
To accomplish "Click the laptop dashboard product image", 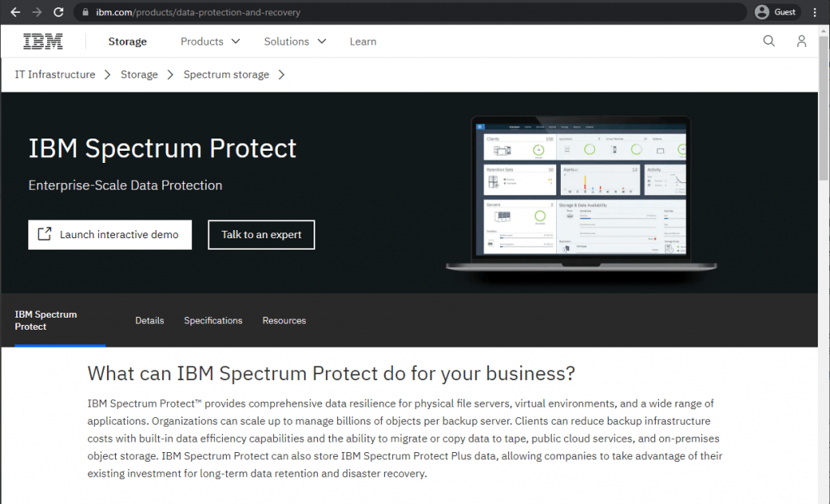I will pyautogui.click(x=581, y=194).
